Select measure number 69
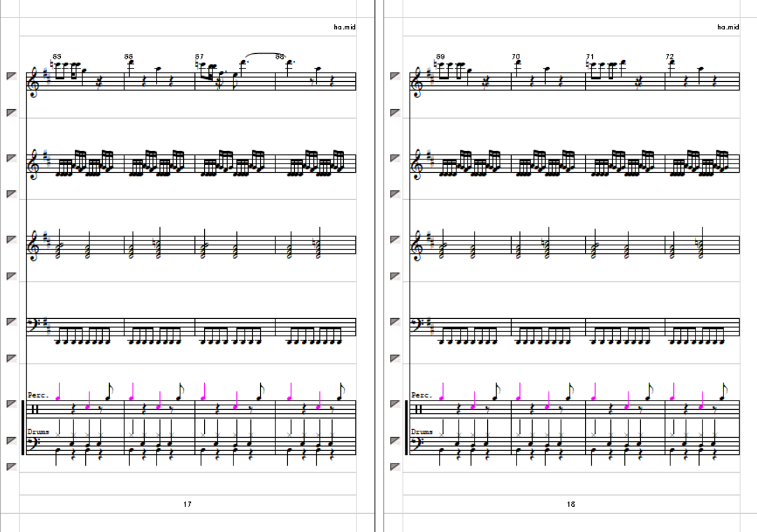This screenshot has height=532, width=757. click(x=440, y=57)
